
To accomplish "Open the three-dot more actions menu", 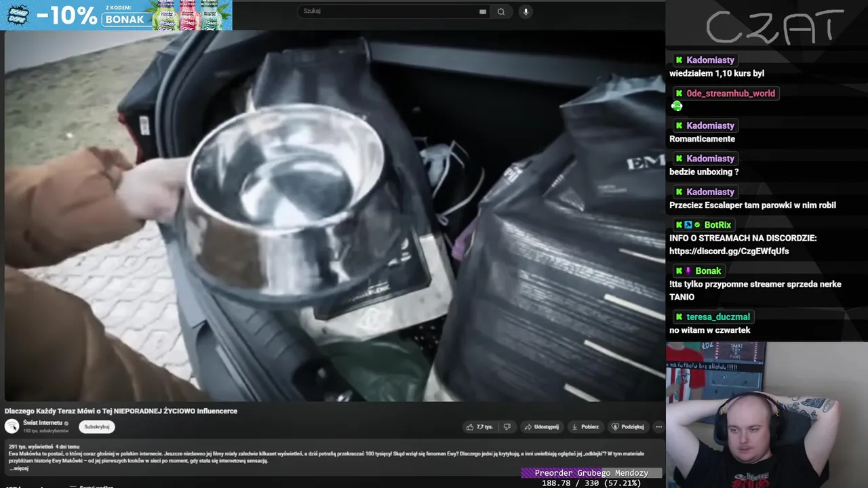I will click(658, 427).
